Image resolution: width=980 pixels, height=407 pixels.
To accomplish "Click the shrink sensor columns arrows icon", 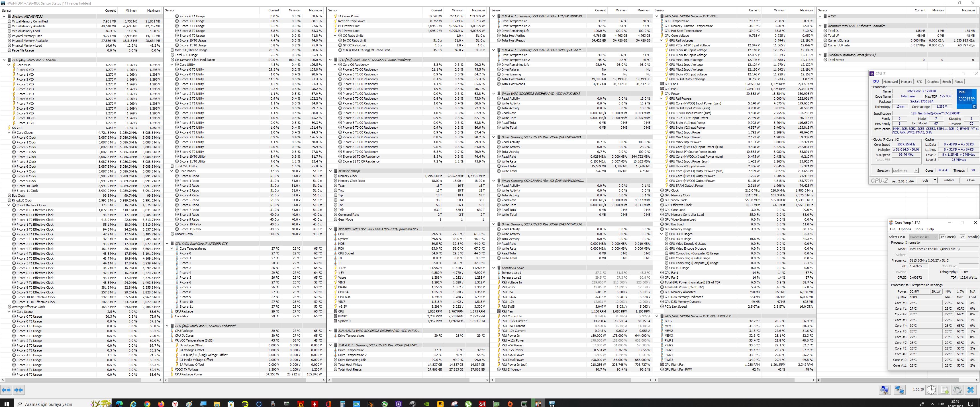I will [19, 390].
